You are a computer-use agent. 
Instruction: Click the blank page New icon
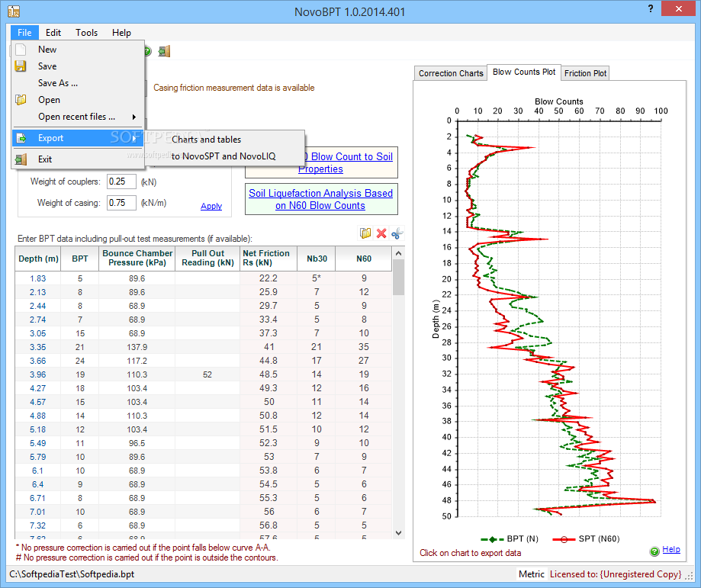21,49
